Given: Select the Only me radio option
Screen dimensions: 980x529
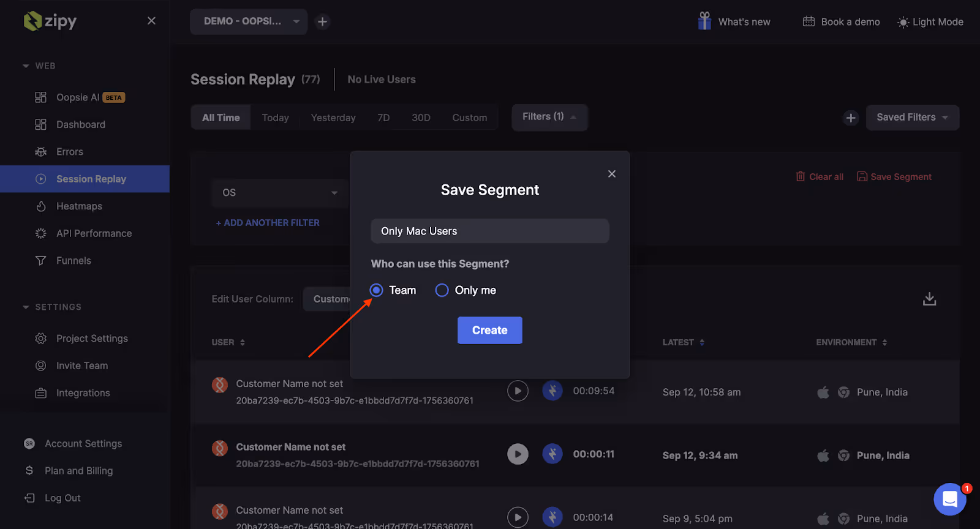Looking at the screenshot, I should click(442, 290).
